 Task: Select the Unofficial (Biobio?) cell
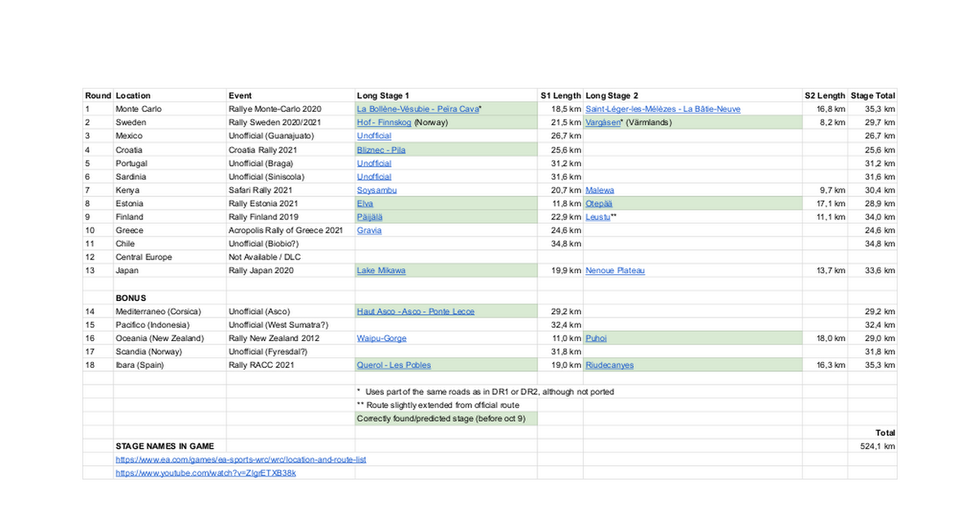(x=291, y=244)
